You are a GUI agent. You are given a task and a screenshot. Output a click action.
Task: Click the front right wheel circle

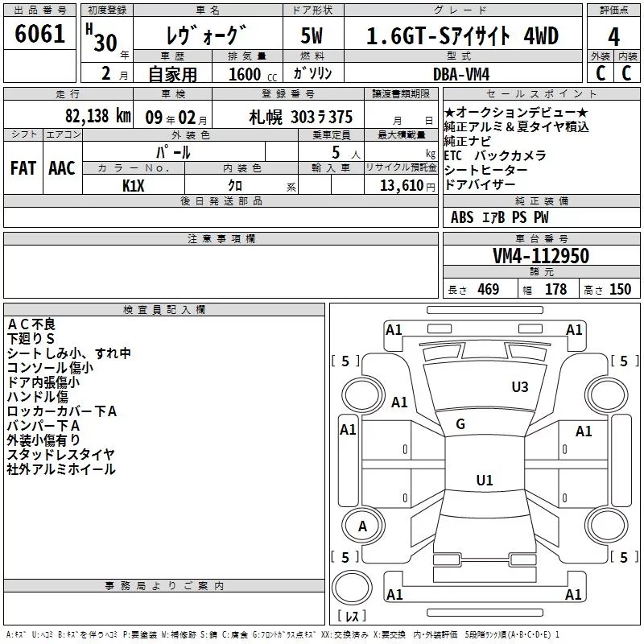coord(607,395)
